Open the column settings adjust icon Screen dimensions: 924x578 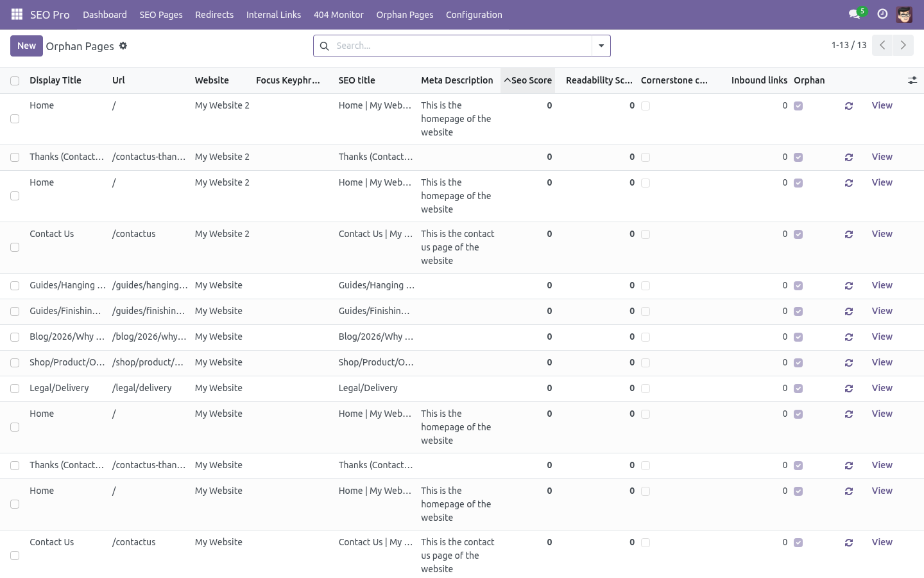(x=912, y=80)
